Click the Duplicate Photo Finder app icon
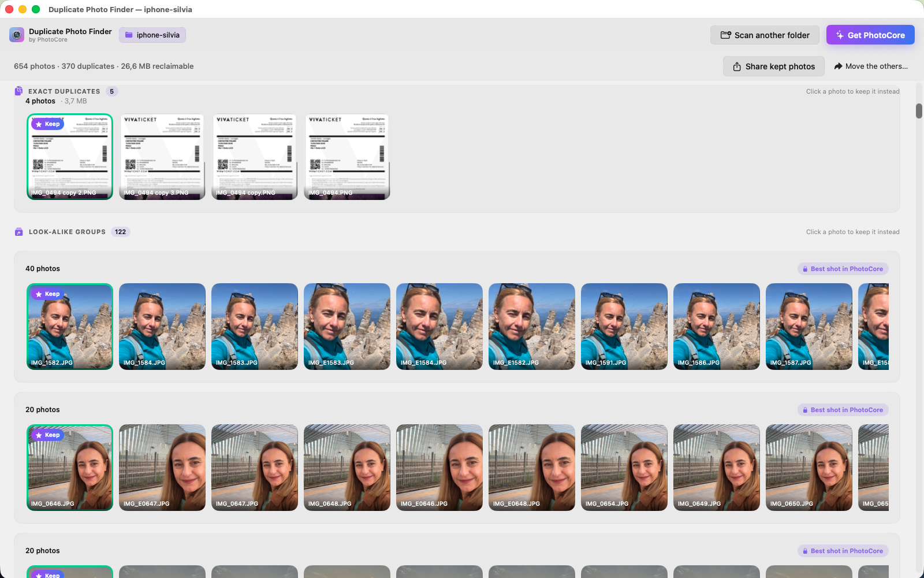This screenshot has height=578, width=924. click(17, 35)
